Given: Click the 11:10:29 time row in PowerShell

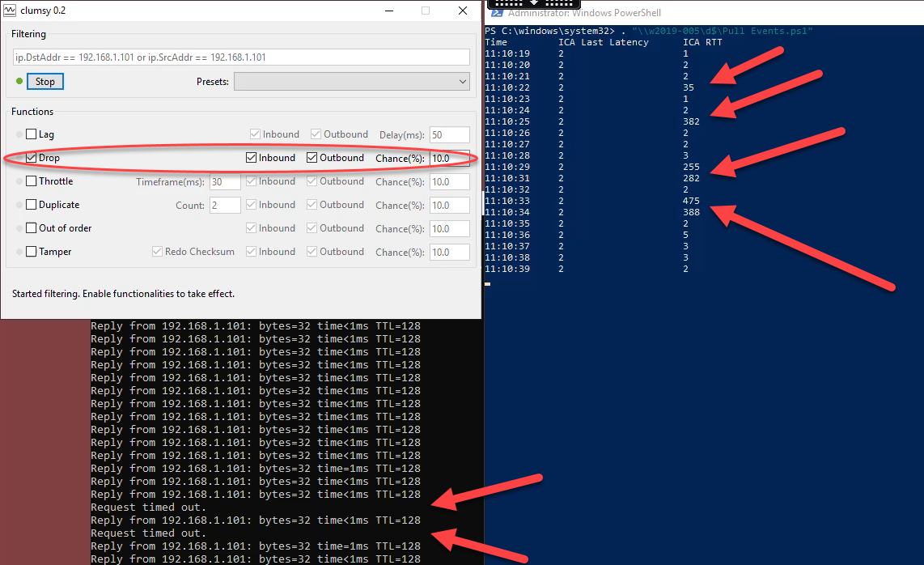Looking at the screenshot, I should 592,167.
